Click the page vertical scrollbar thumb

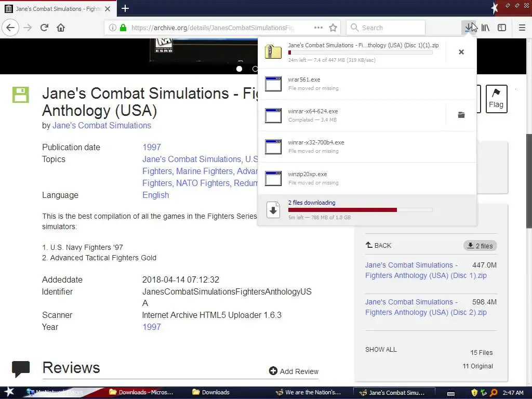click(x=529, y=181)
